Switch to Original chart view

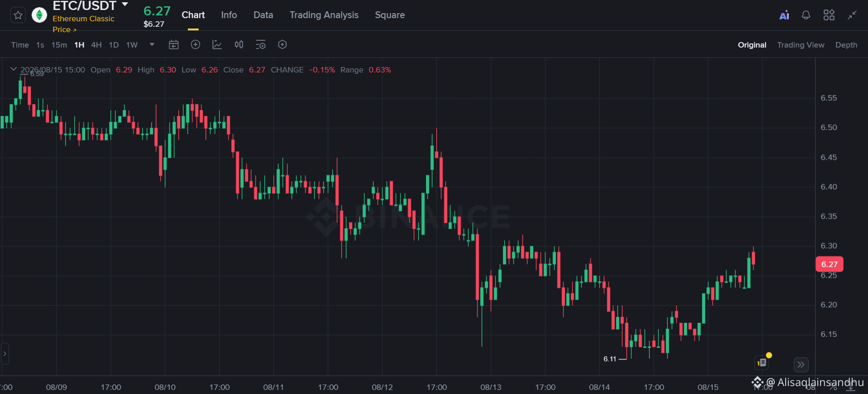pos(752,45)
